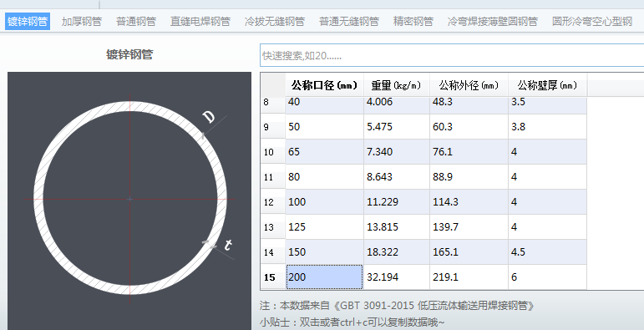This screenshot has height=330, width=644.
Task: Select row header 11
Action: (x=273, y=177)
